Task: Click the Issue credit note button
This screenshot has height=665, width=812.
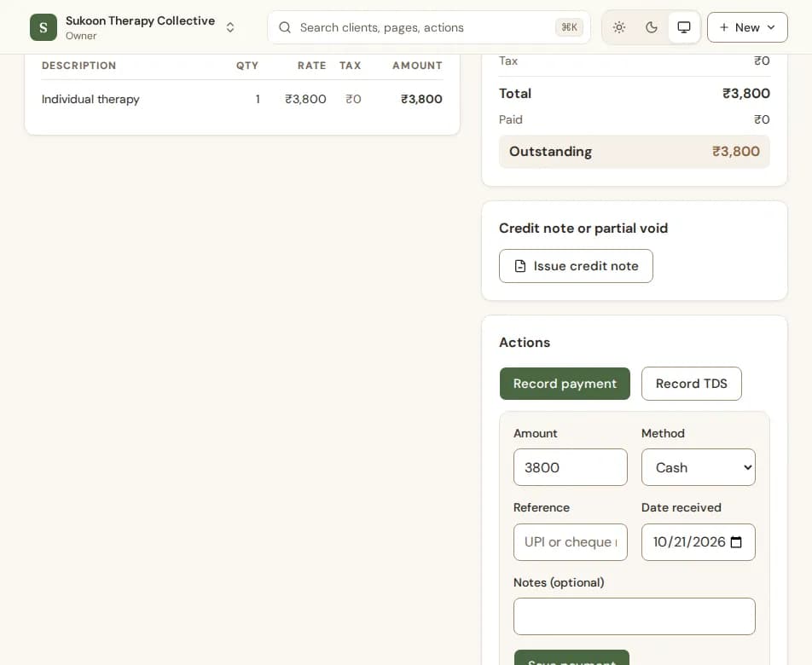Action: coord(576,266)
